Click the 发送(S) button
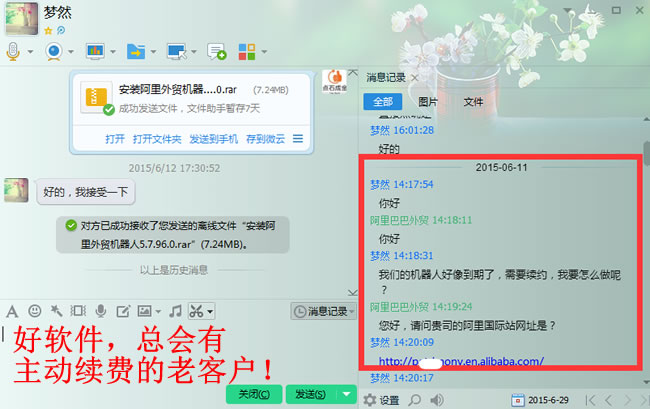 (x=310, y=394)
